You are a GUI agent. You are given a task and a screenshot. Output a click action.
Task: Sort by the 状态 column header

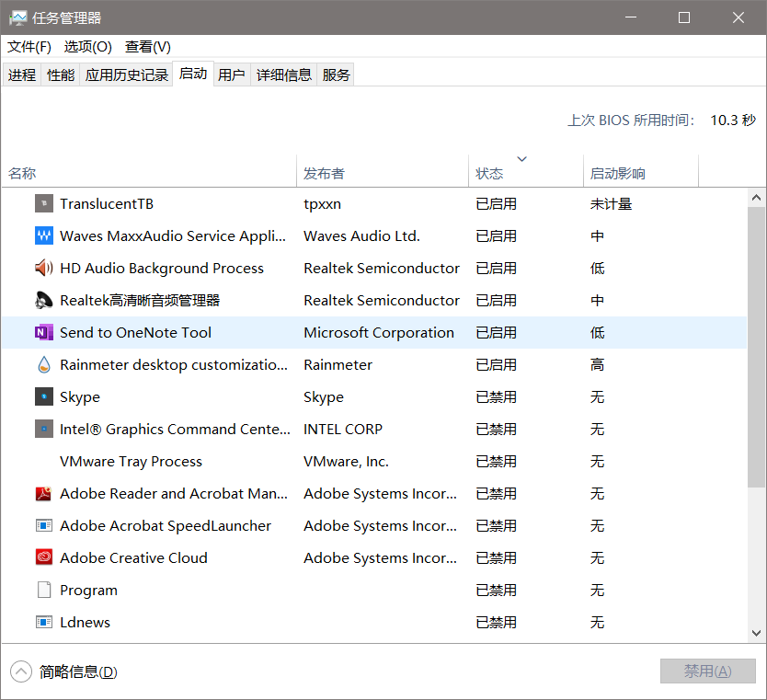(x=526, y=171)
